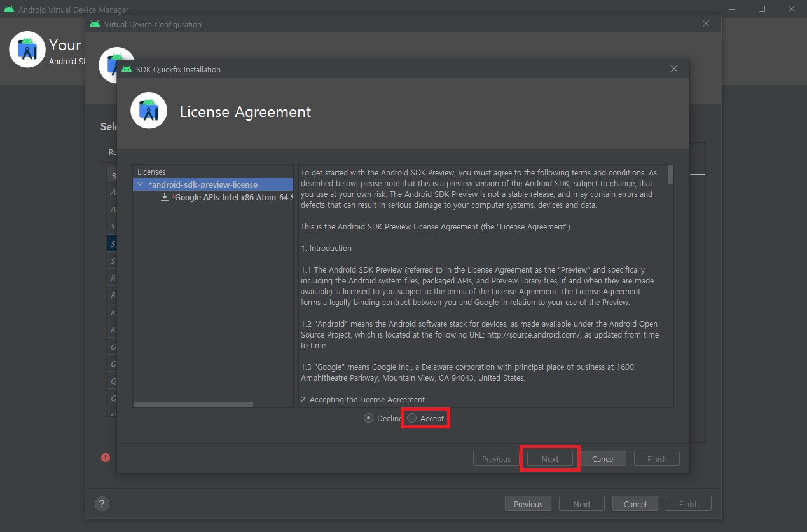This screenshot has height=532, width=807.
Task: Select Google APIs Intel x86 Atom_64 item
Action: pos(233,198)
